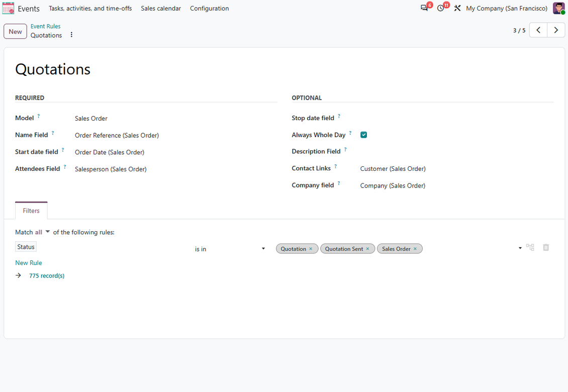
Task: Edit the Order Date start date field
Action: point(110,152)
